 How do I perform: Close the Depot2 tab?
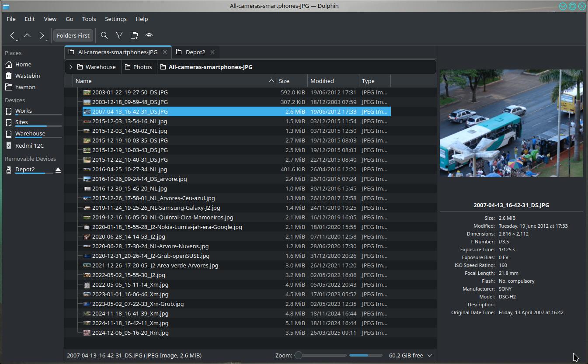coord(212,52)
